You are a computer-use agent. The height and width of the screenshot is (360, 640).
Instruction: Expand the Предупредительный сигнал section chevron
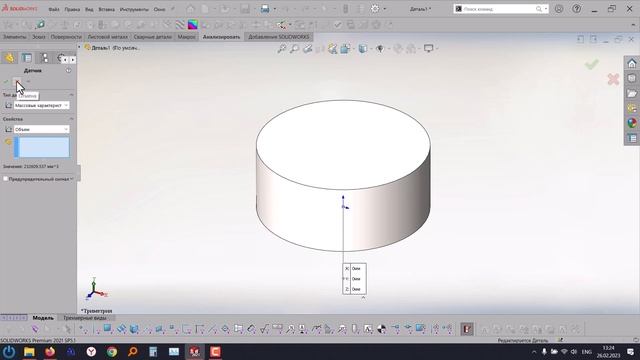coord(72,179)
